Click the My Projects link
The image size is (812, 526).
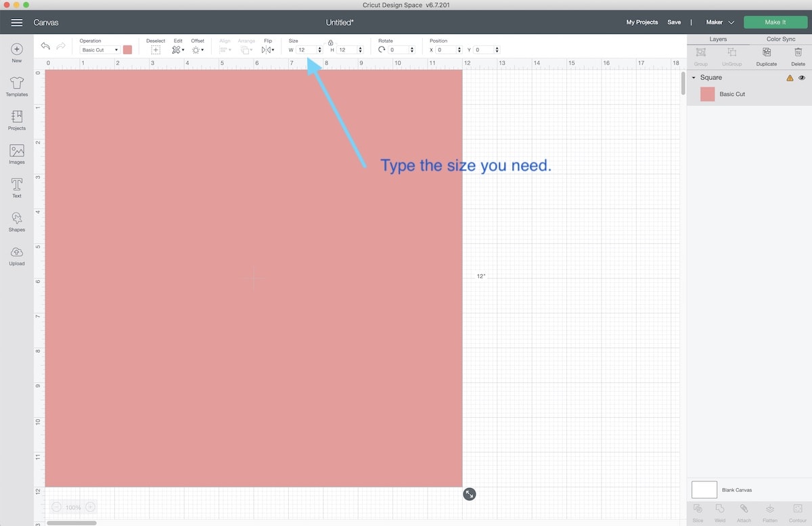pos(641,22)
